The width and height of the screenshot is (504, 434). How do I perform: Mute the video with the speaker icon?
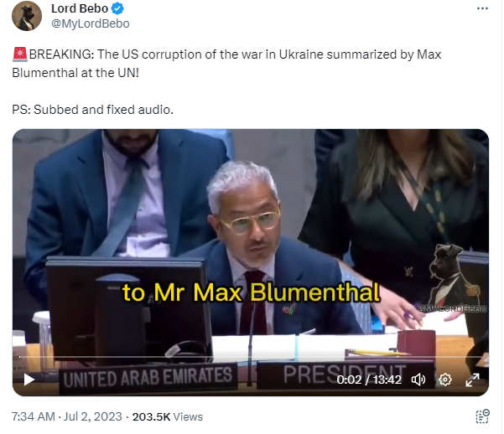pos(418,380)
